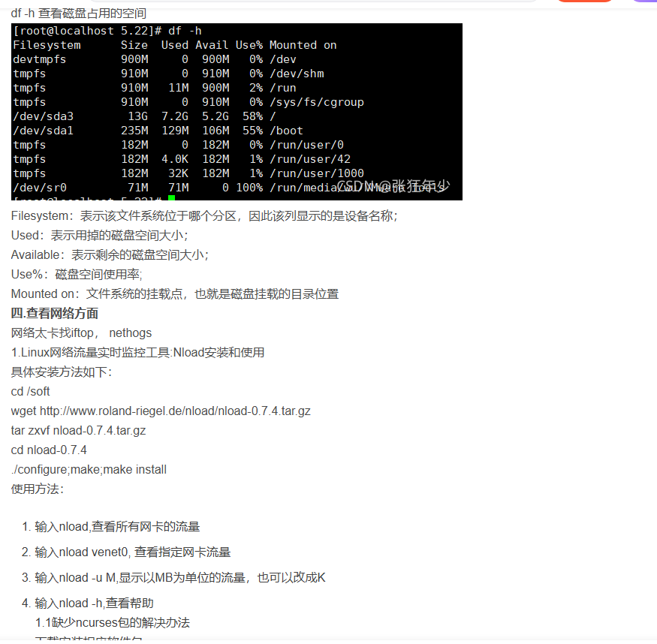Click the line "cd /soft"

[x=31, y=392]
